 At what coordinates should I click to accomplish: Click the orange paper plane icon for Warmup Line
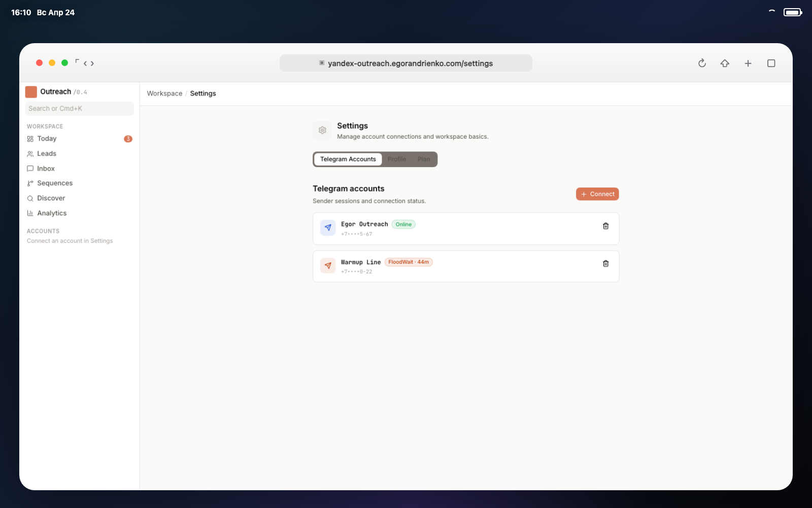coord(328,266)
